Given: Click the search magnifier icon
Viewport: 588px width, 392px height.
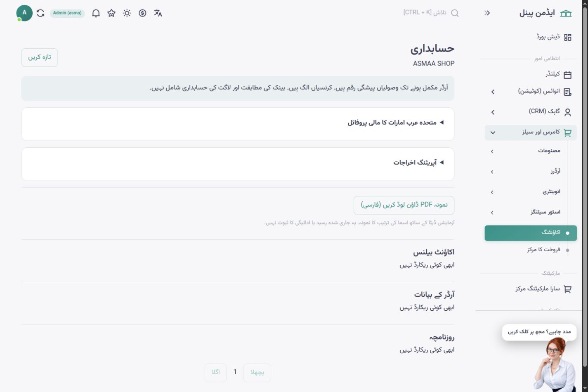Looking at the screenshot, I should pyautogui.click(x=455, y=13).
